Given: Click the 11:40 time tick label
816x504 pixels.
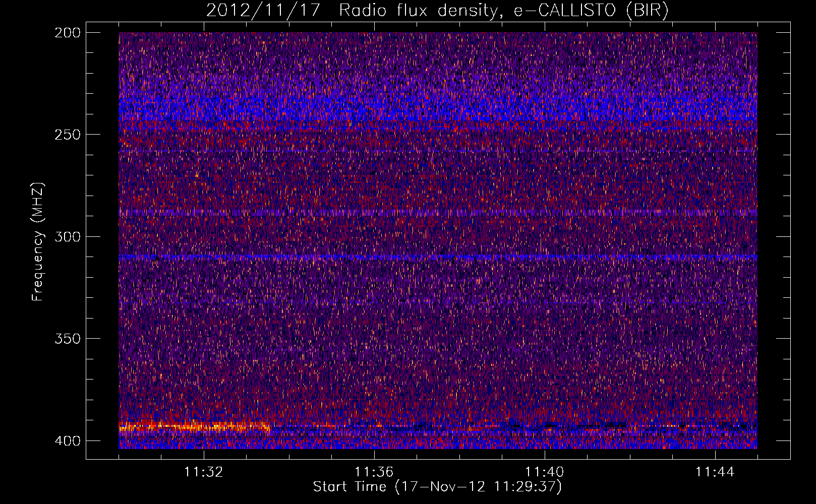Looking at the screenshot, I should click(545, 472).
